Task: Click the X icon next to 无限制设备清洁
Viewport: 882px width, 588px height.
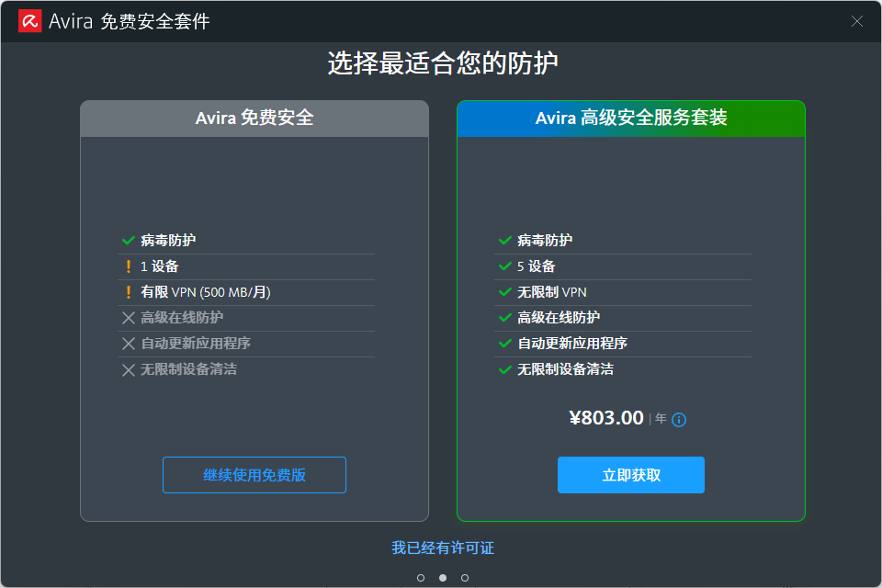Action: click(x=127, y=369)
